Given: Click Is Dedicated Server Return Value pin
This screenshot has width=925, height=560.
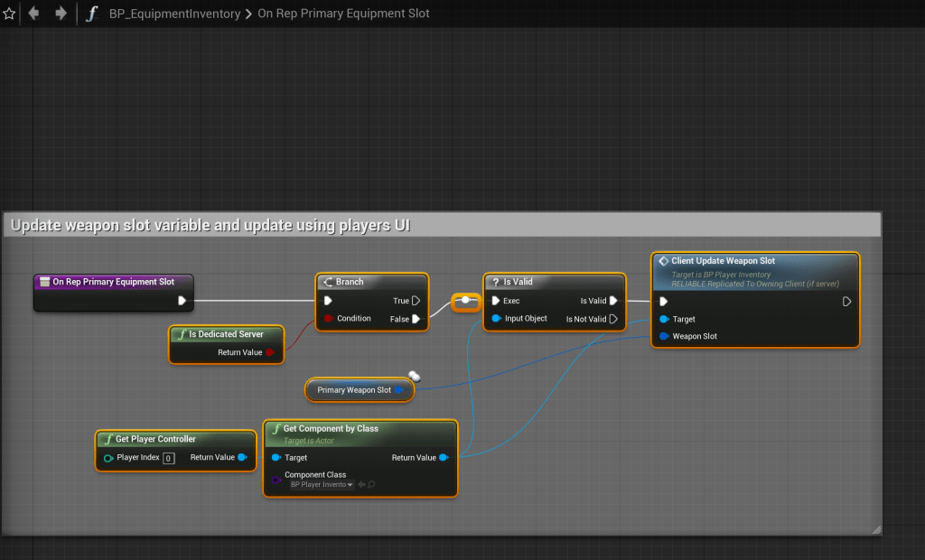Looking at the screenshot, I should pyautogui.click(x=270, y=352).
